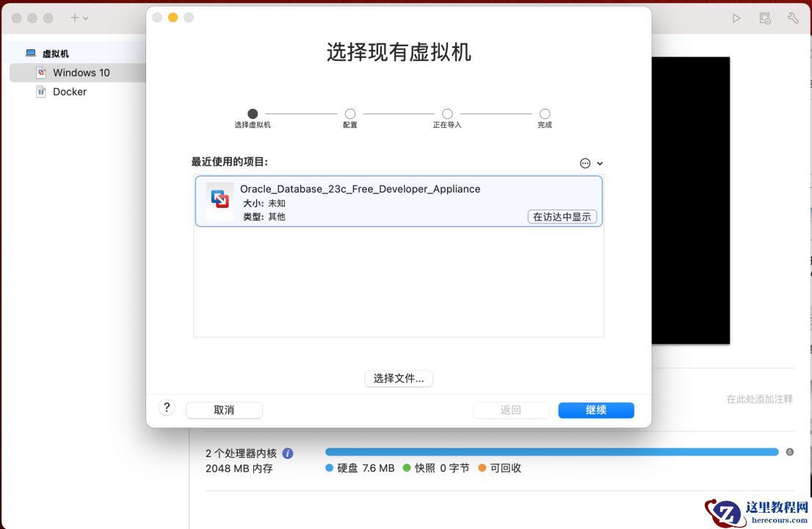812x529 pixels.
Task: Click the Choose File (选择文件...) button
Action: click(x=399, y=378)
